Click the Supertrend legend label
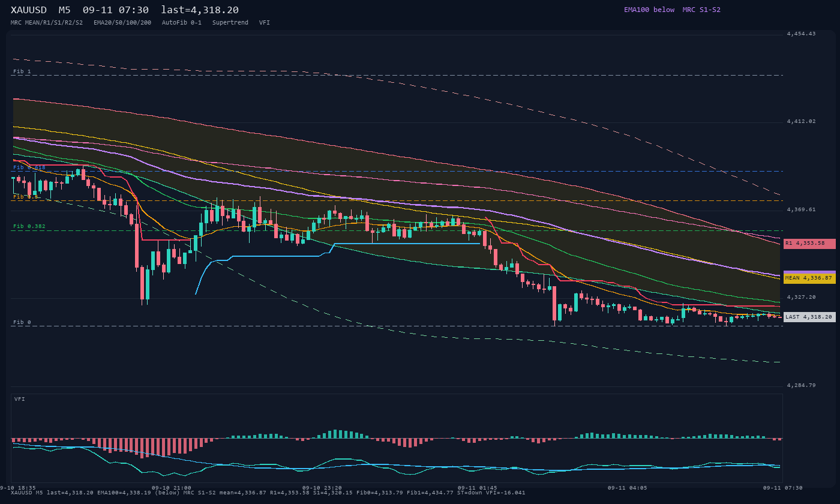Image resolution: width=840 pixels, height=504 pixels. click(x=230, y=22)
